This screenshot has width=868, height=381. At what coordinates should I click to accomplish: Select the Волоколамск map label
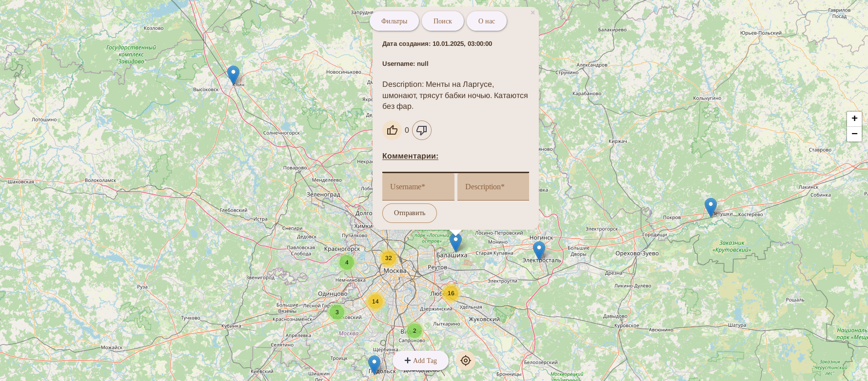point(100,180)
